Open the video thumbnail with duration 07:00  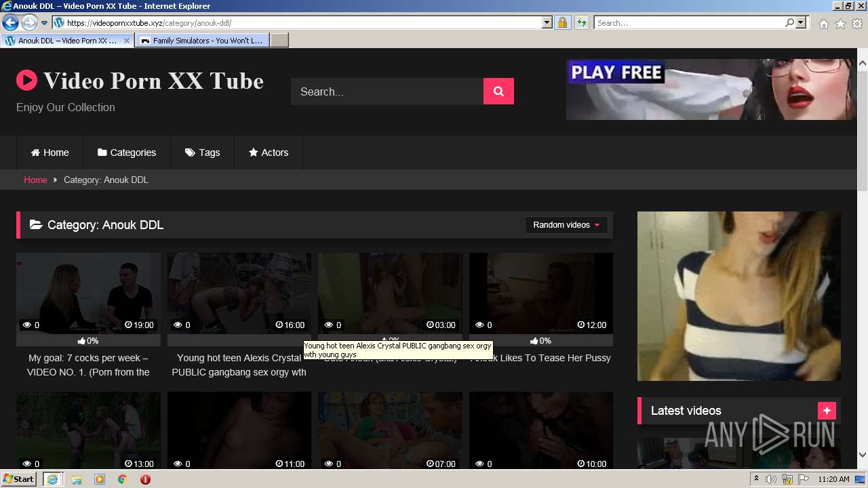pyautogui.click(x=390, y=430)
